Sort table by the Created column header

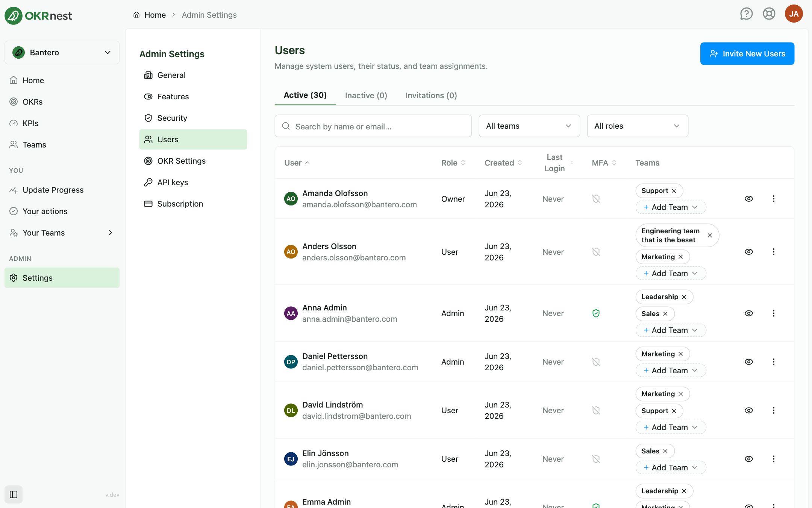503,163
